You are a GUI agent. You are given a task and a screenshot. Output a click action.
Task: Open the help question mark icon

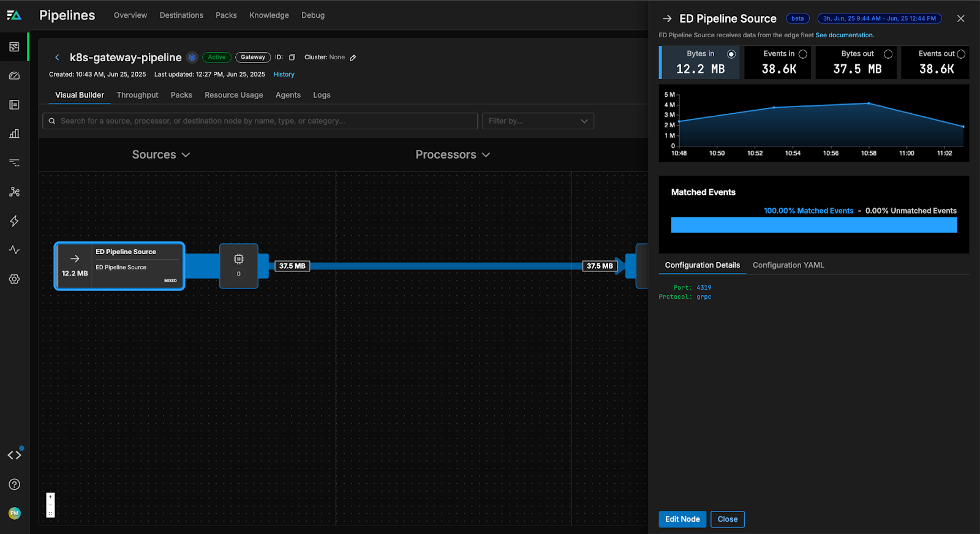tap(15, 484)
